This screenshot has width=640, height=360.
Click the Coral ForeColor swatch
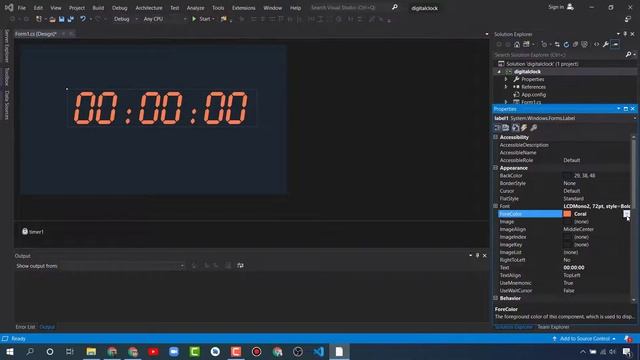pos(567,214)
